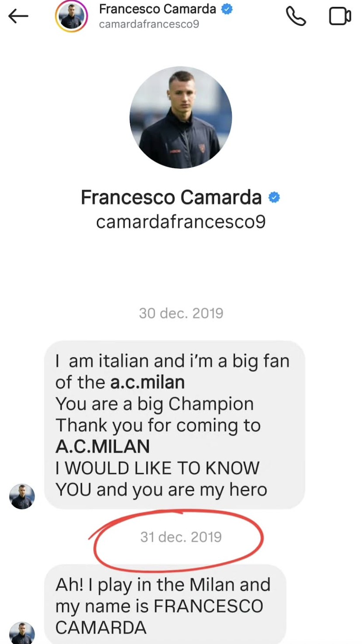Open the sender avatar beside the hero message
Viewport: 362px width, 644px height.
[x=22, y=496]
